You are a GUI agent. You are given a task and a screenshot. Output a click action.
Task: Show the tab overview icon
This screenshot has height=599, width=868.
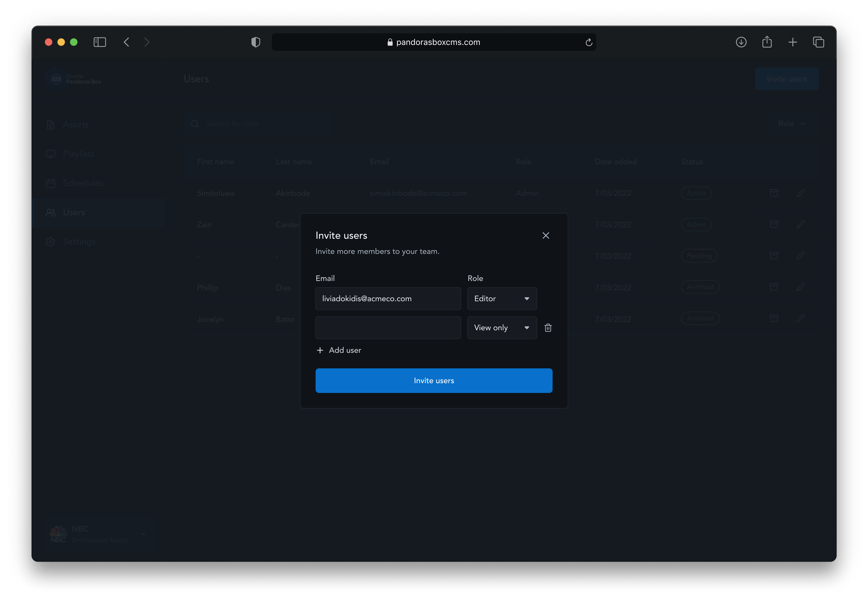(x=818, y=42)
